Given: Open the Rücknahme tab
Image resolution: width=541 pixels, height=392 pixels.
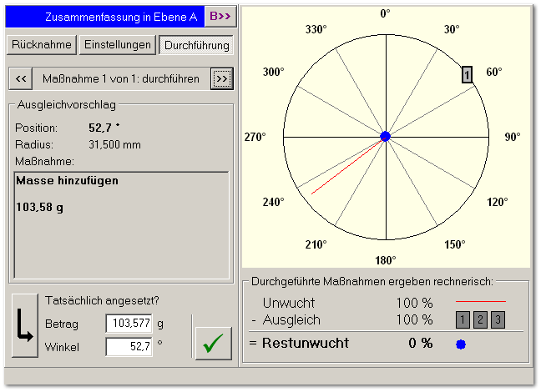Looking at the screenshot, I should click(41, 44).
